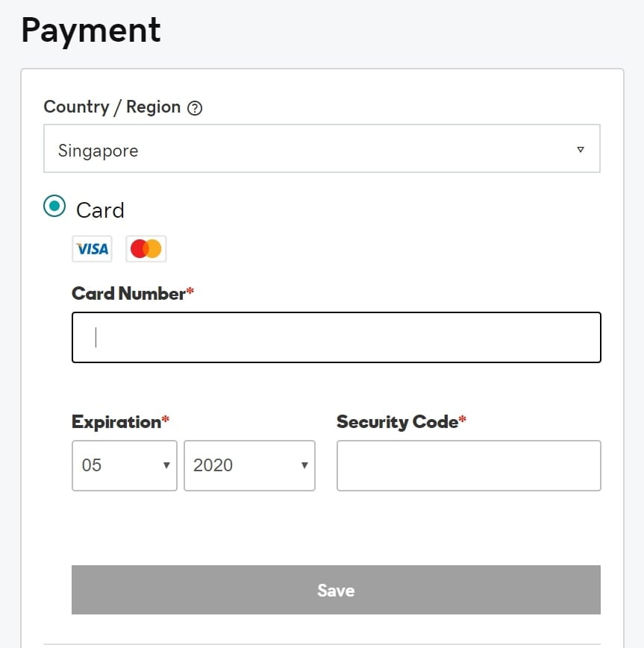The width and height of the screenshot is (644, 648).
Task: Click the expiration year dropdown arrow
Action: pos(304,465)
